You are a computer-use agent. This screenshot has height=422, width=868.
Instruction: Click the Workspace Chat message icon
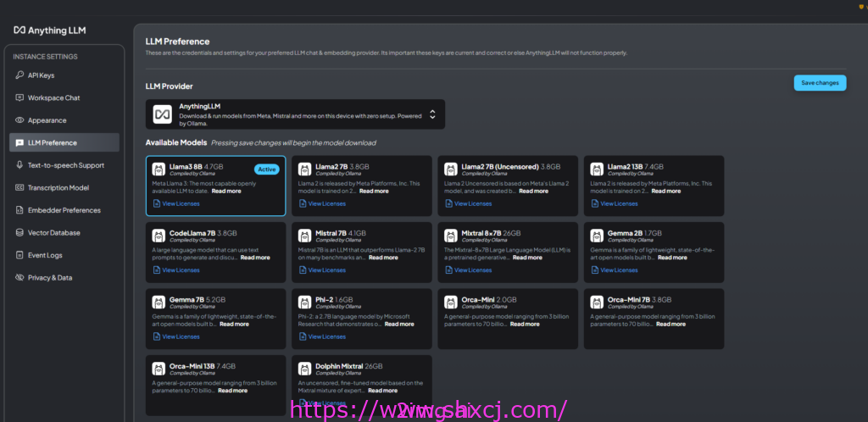click(19, 98)
